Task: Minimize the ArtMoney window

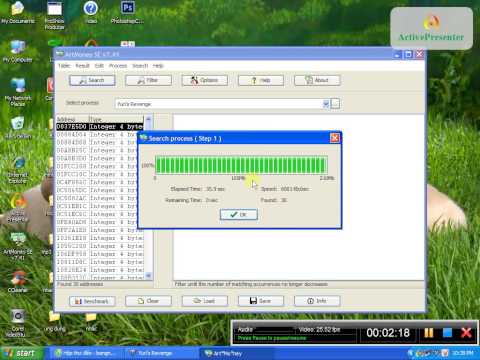Action: pos(397,54)
